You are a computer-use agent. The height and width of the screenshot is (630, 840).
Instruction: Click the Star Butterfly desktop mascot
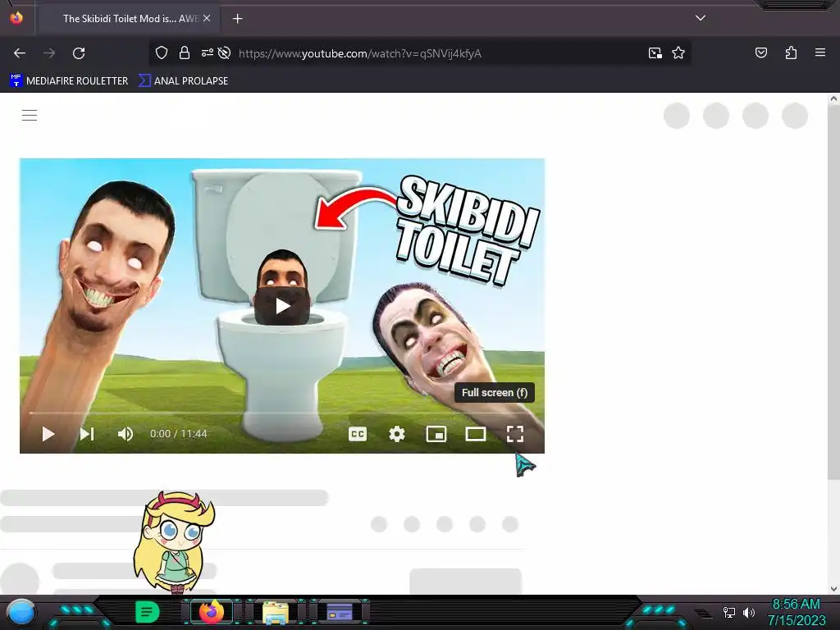[174, 542]
